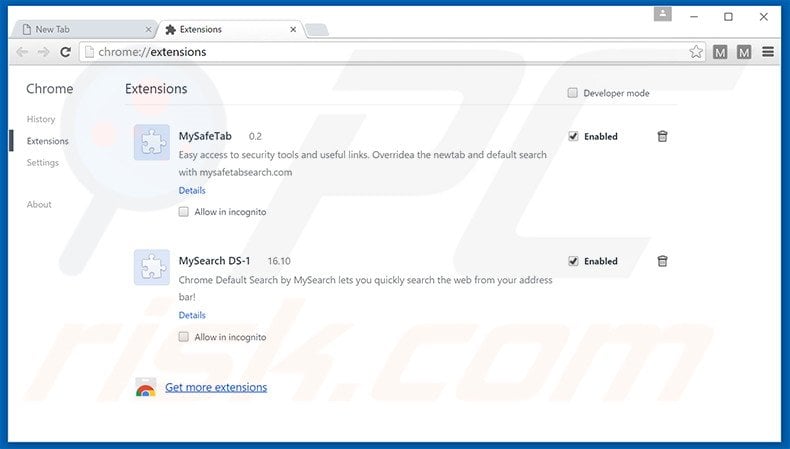Remove MySafeTab with trash icon

pyautogui.click(x=663, y=136)
